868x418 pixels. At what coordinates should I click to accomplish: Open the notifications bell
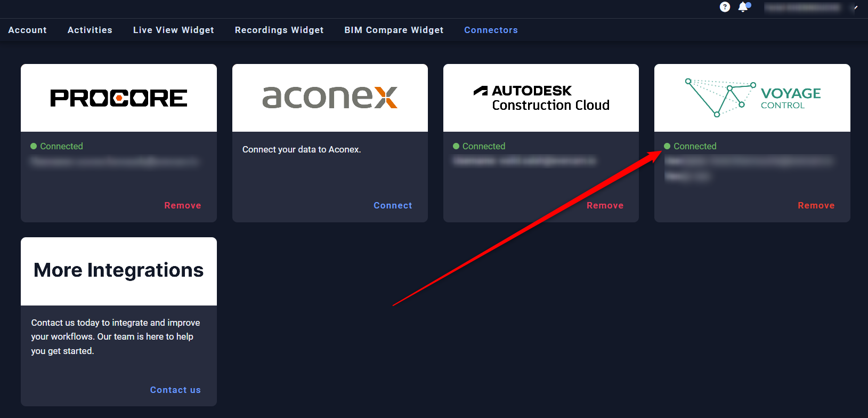[743, 7]
